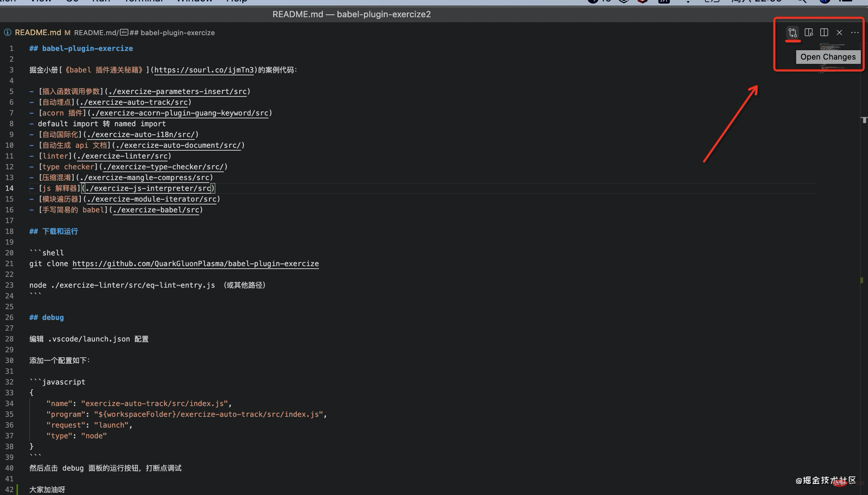Screen dimensions: 868x495
Task: Click line number 26 in the gutter
Action: tap(9, 317)
